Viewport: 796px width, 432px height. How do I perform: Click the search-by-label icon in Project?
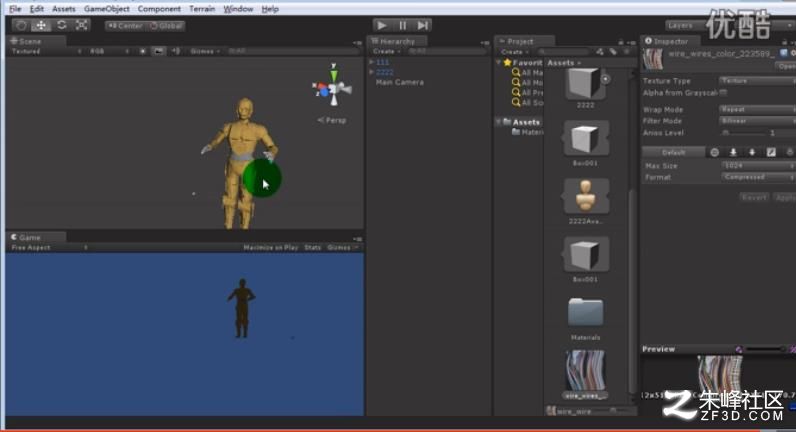(x=613, y=52)
